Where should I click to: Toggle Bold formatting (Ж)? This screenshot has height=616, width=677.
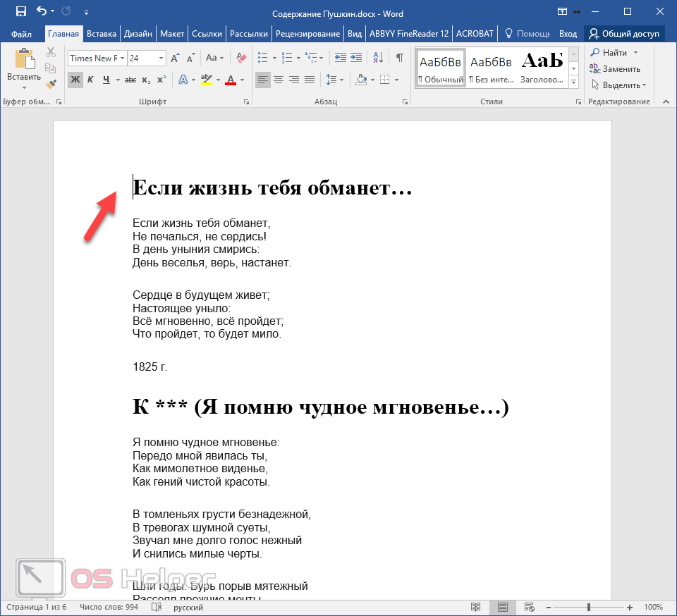click(x=75, y=80)
